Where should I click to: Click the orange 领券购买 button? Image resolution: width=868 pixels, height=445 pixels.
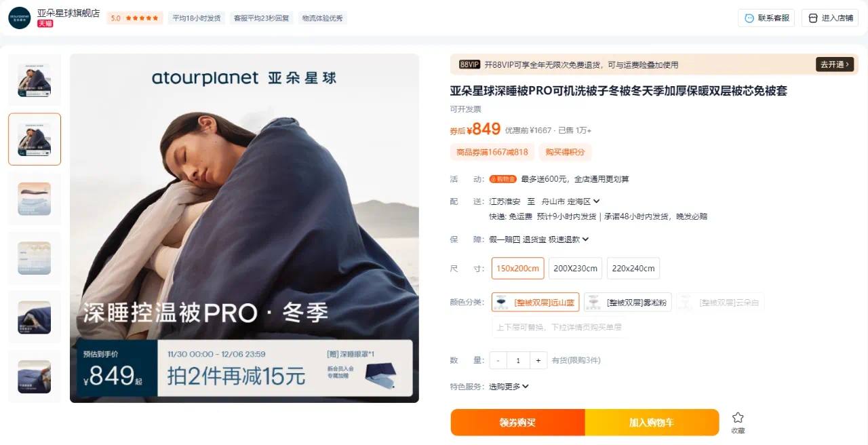[518, 423]
